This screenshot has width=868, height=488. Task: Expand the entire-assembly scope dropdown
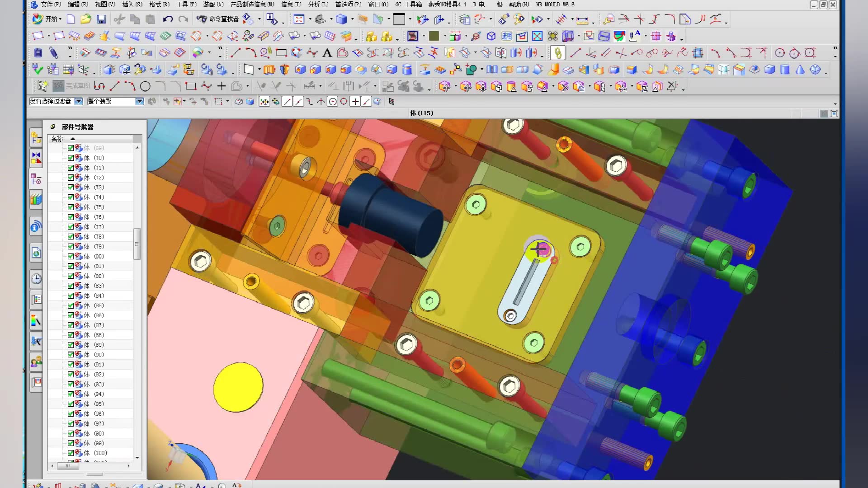[139, 101]
